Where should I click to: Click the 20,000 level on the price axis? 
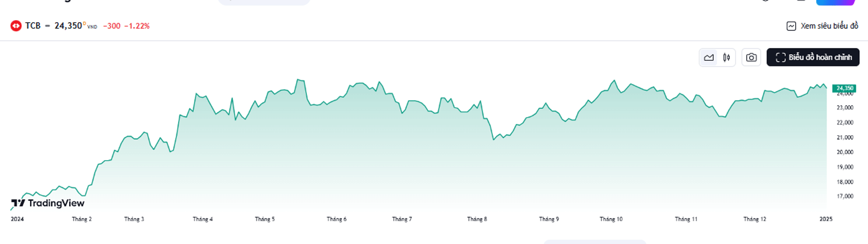point(845,152)
